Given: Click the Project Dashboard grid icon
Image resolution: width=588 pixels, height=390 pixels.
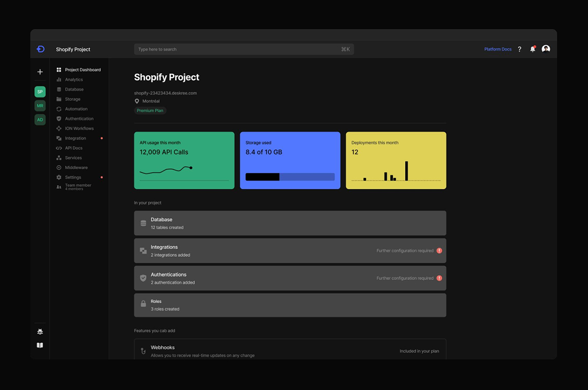Looking at the screenshot, I should coord(59,70).
